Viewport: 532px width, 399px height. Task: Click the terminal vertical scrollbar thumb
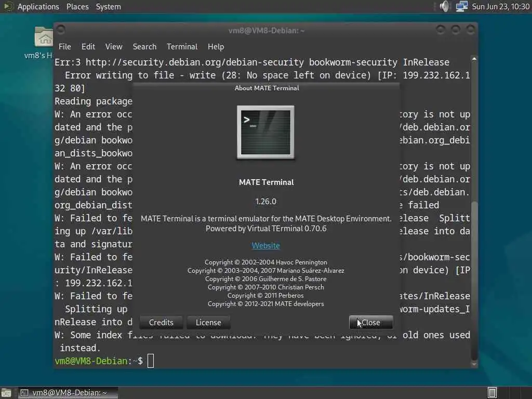[x=474, y=280]
